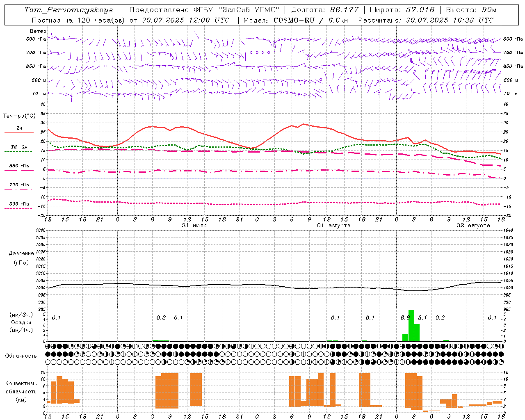The width and height of the screenshot is (525, 420).
Task: Click the Осадки panel label
Action: click(x=21, y=322)
